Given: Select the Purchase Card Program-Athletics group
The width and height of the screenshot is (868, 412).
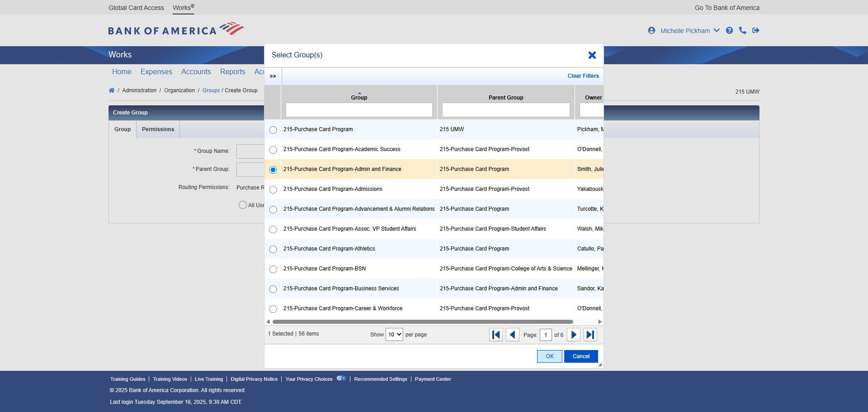Looking at the screenshot, I should point(273,249).
